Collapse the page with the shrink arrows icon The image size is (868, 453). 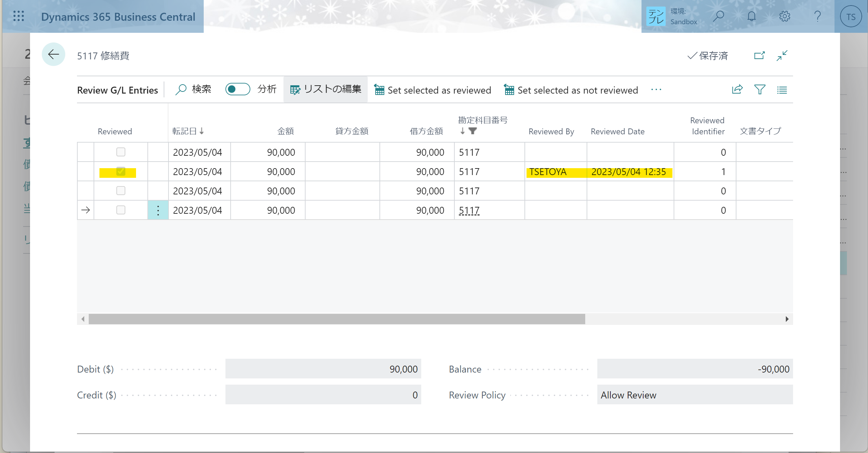(782, 55)
